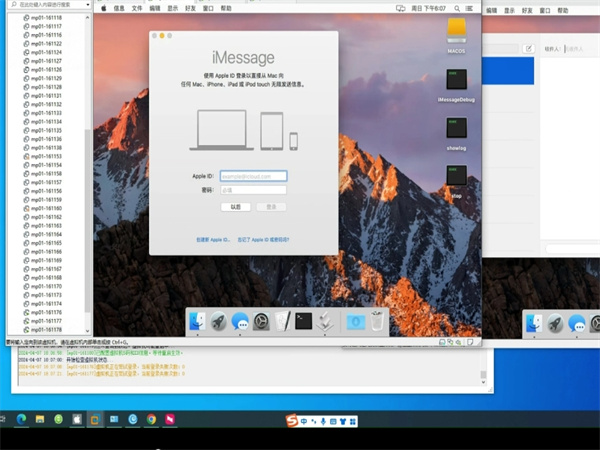This screenshot has width=600, height=450.
Task: Open the 窗口 menu in menu bar
Action: tap(207, 7)
